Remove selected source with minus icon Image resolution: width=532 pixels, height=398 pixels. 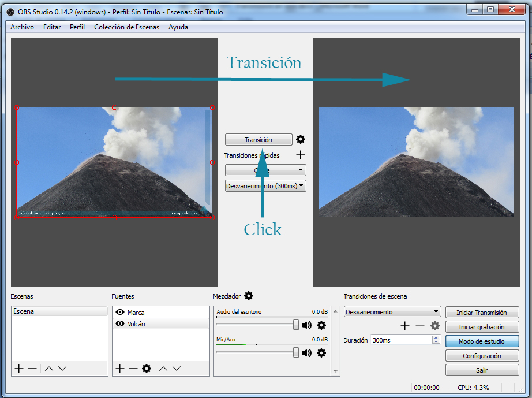133,369
